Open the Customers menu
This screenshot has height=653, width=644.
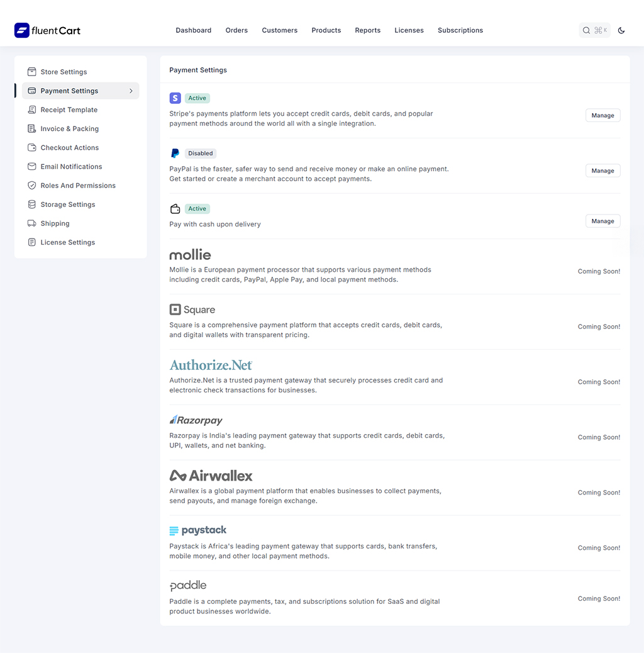280,30
